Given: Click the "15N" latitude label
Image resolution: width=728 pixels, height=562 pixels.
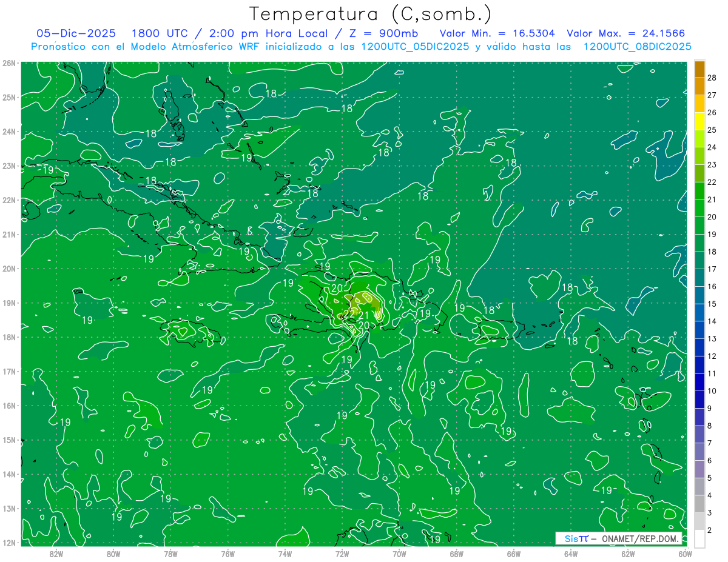Looking at the screenshot, I should [9, 440].
